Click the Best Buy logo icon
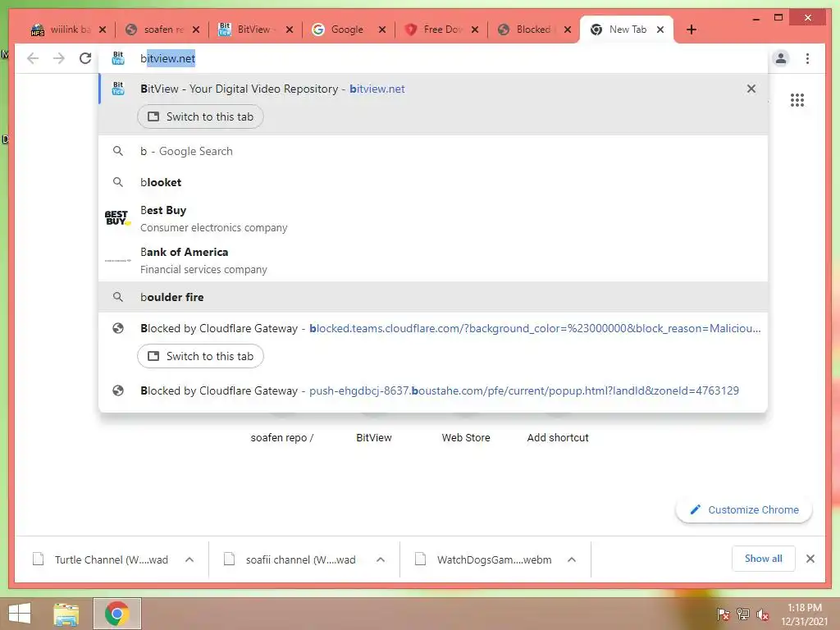 click(x=117, y=218)
